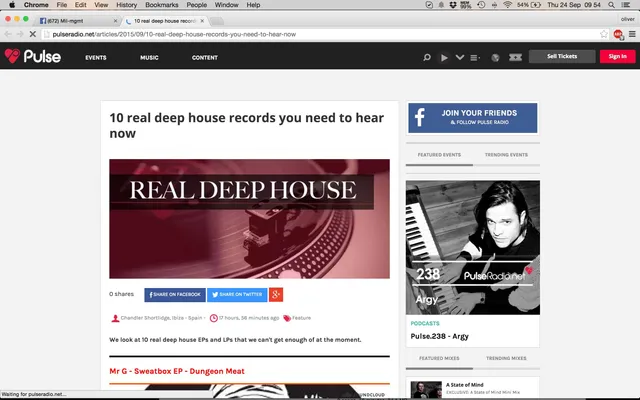Click Spotlight search icon
The width and height of the screenshot is (640, 400).
[611, 5]
